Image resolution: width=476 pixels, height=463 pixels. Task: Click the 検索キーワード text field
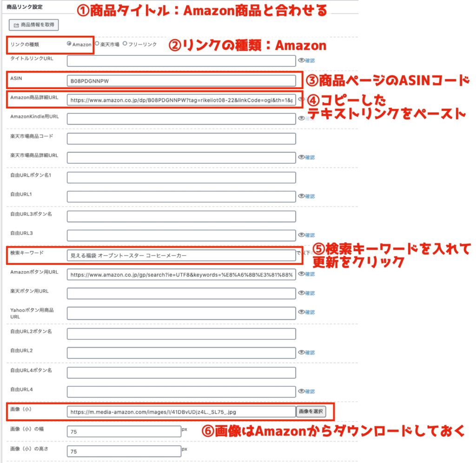click(181, 255)
